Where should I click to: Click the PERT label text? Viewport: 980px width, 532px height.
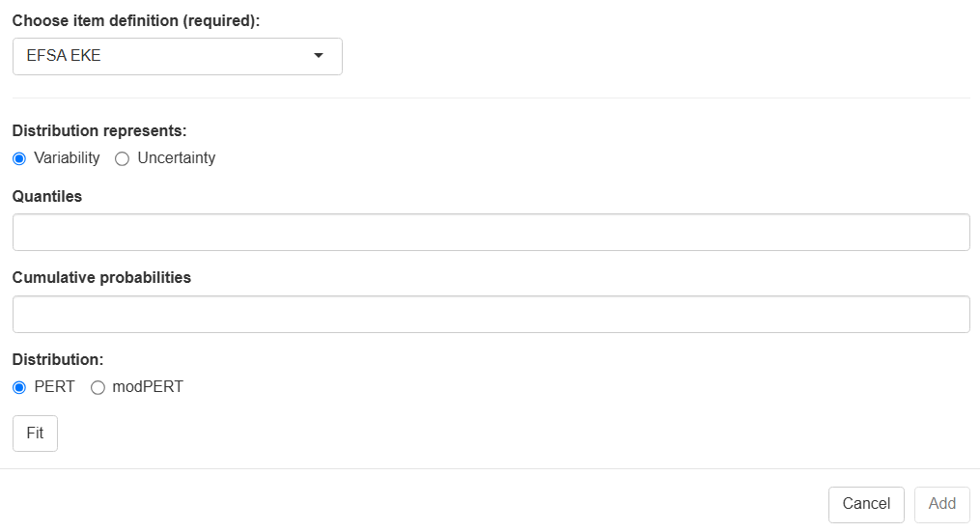point(54,387)
